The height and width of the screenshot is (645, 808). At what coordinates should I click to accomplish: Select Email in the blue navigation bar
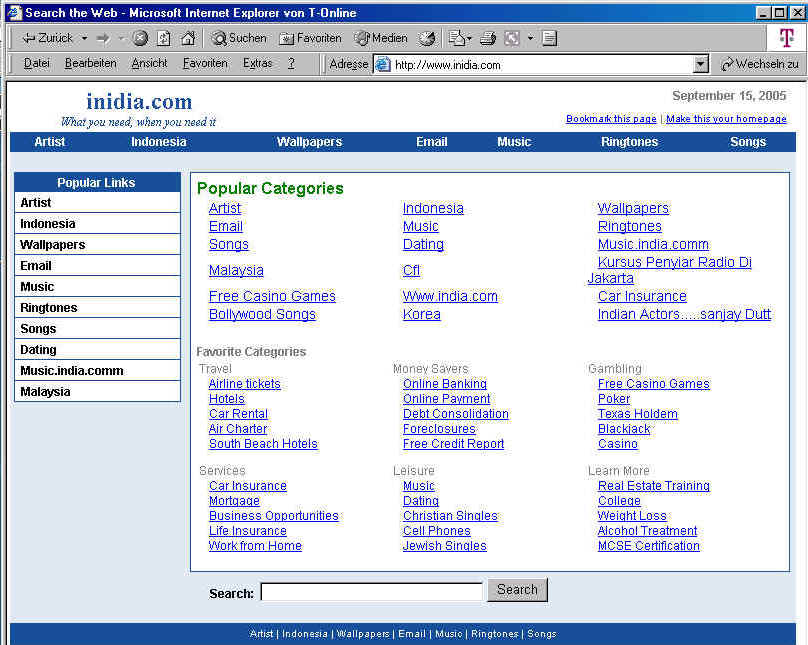pyautogui.click(x=432, y=142)
